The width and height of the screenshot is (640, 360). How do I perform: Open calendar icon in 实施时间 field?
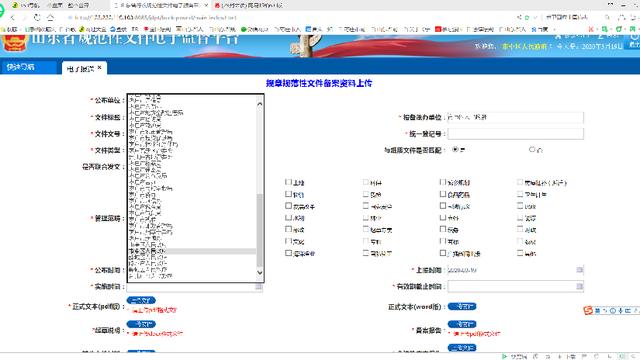click(258, 287)
